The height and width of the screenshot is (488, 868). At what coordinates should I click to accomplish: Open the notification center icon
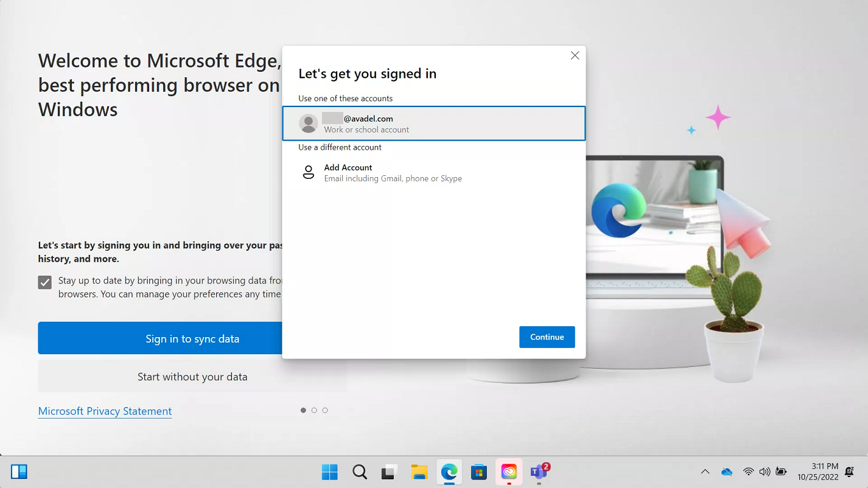[x=850, y=472]
